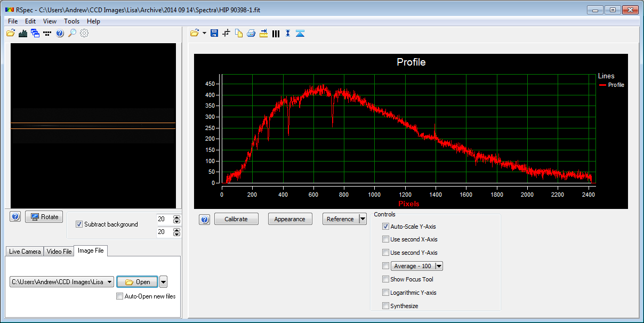Click the ruler measure icon in toolbar

263,34
